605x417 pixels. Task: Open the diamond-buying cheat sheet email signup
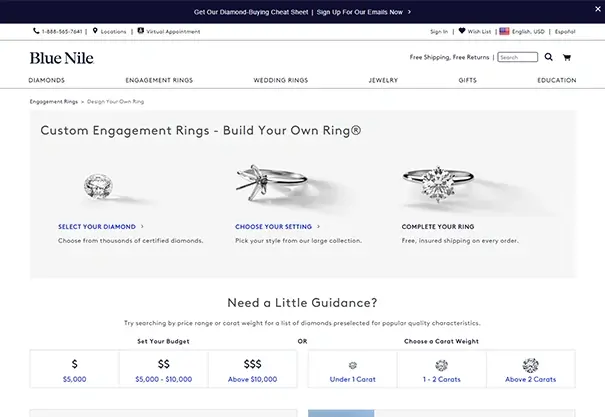302,12
